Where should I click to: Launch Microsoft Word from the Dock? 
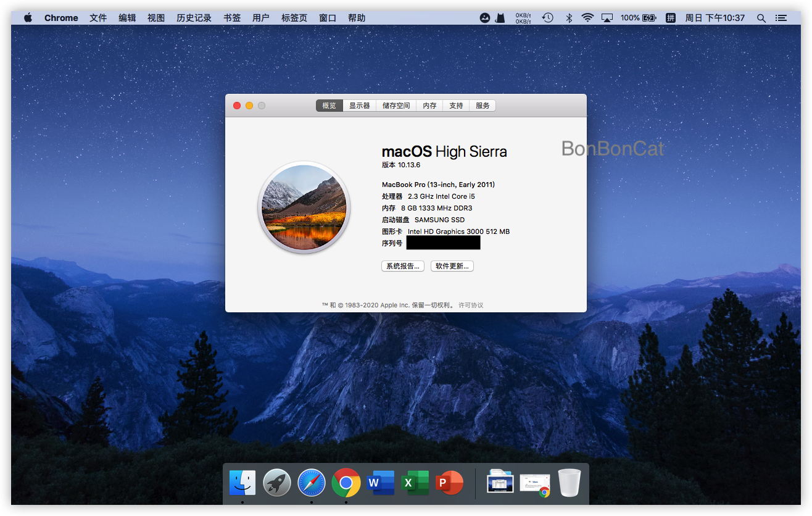coord(381,483)
